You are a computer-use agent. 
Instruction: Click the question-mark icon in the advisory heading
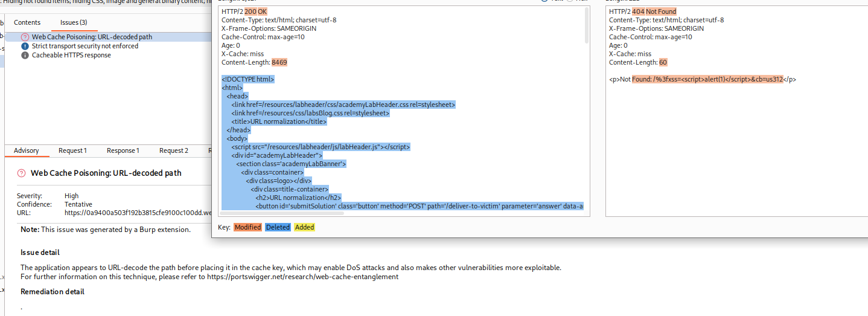point(23,173)
